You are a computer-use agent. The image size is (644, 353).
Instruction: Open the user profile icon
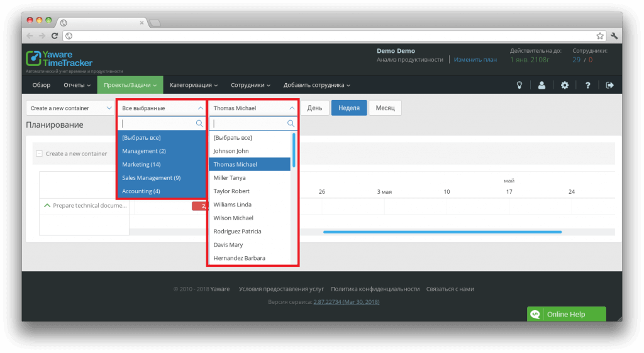click(x=541, y=85)
